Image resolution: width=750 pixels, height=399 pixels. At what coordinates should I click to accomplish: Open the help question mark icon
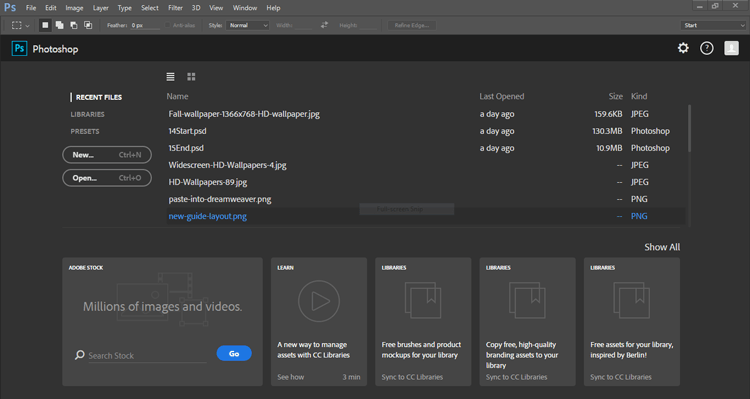706,48
